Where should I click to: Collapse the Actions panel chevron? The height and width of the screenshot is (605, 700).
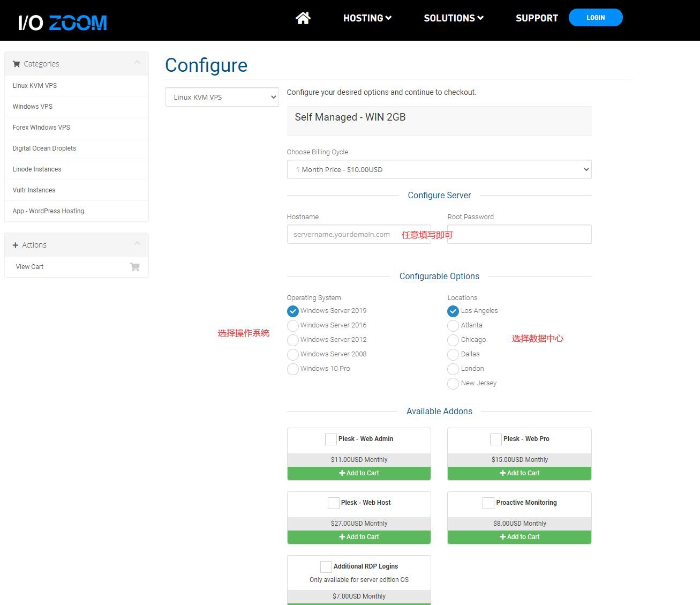coord(137,244)
